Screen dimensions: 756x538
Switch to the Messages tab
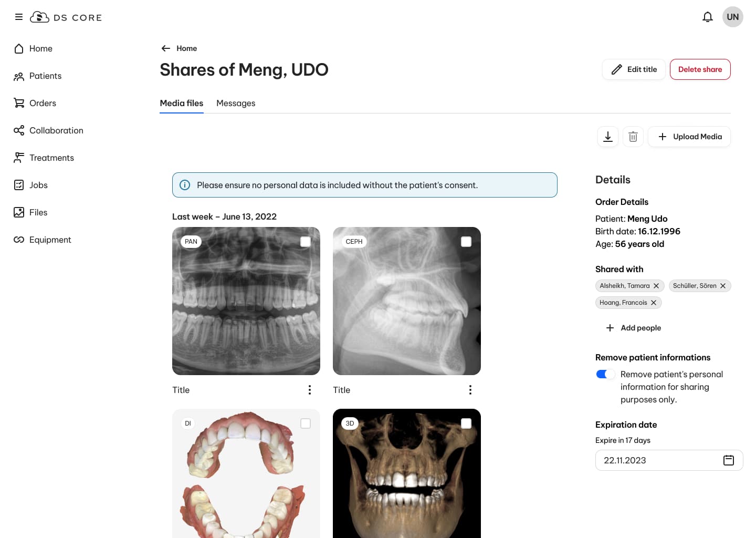236,104
